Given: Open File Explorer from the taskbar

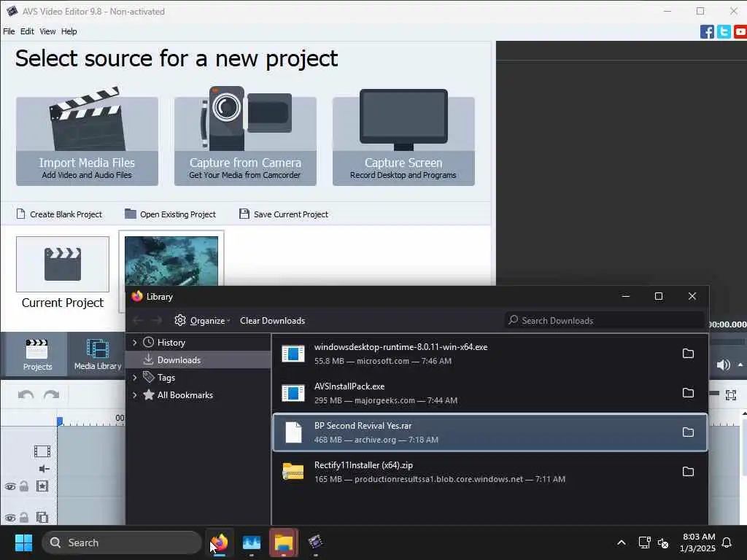Looking at the screenshot, I should point(284,542).
